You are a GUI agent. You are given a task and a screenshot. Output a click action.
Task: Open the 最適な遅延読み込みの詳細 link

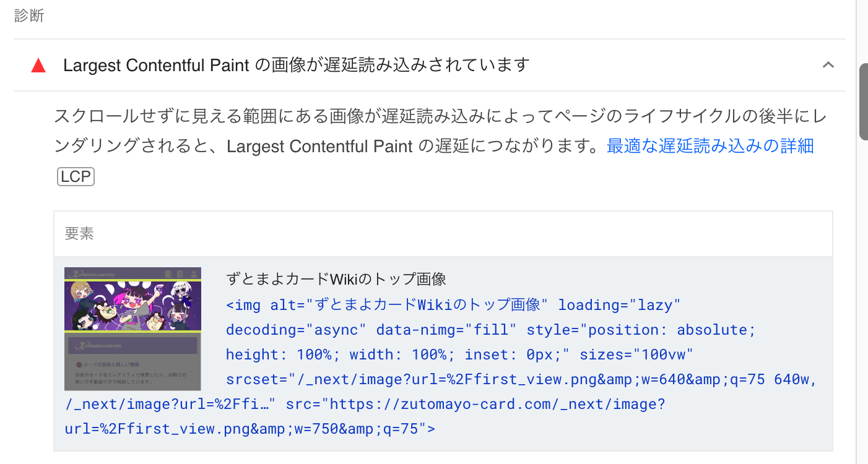710,145
